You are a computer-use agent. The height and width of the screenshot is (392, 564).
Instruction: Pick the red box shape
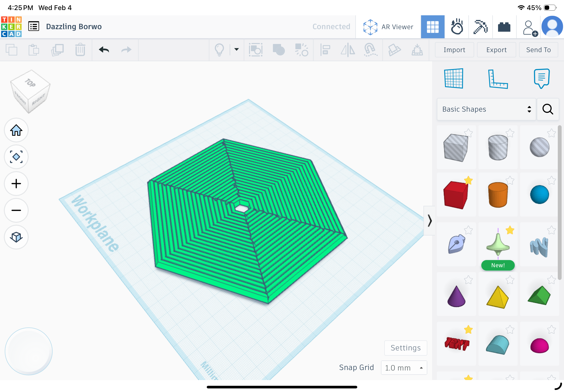(456, 195)
